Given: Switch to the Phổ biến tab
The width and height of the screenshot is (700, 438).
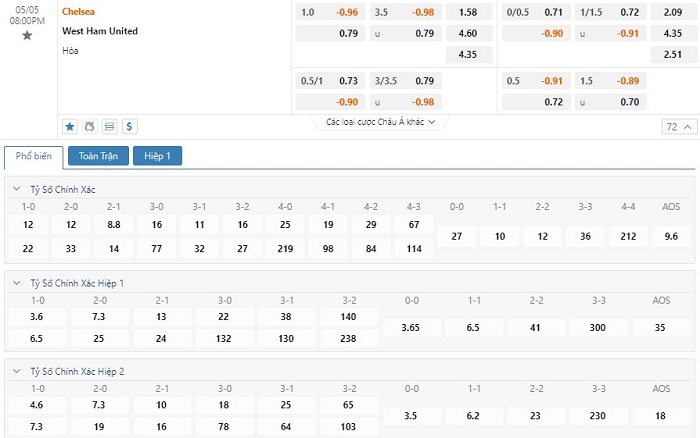Looking at the screenshot, I should click(34, 156).
